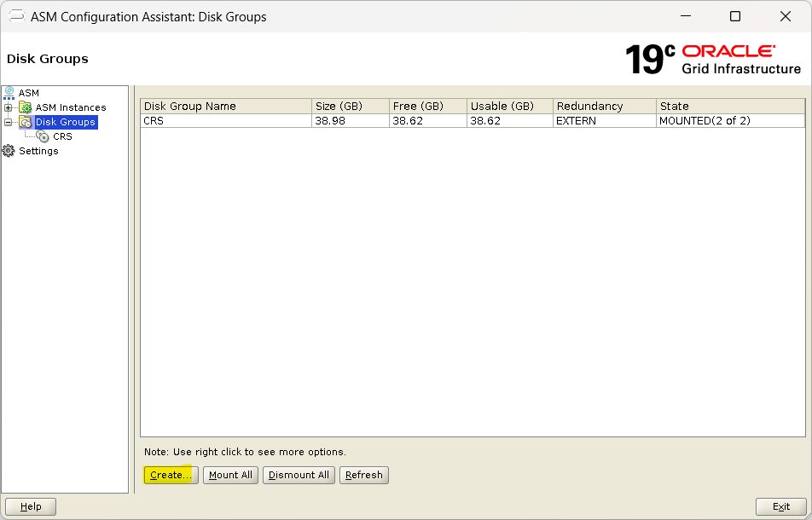Click the Redundancy column header
Image resolution: width=812 pixels, height=520 pixels.
click(605, 106)
